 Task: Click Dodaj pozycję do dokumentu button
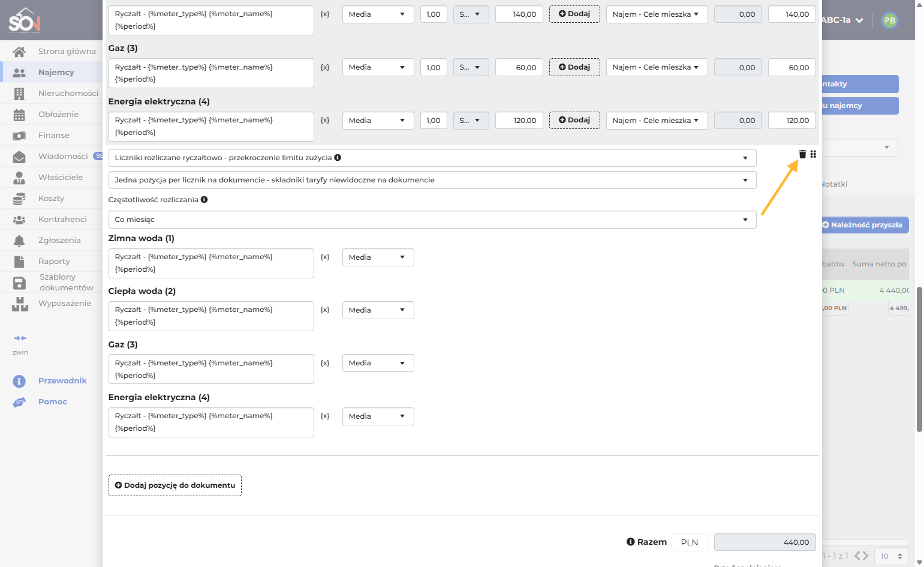click(175, 485)
